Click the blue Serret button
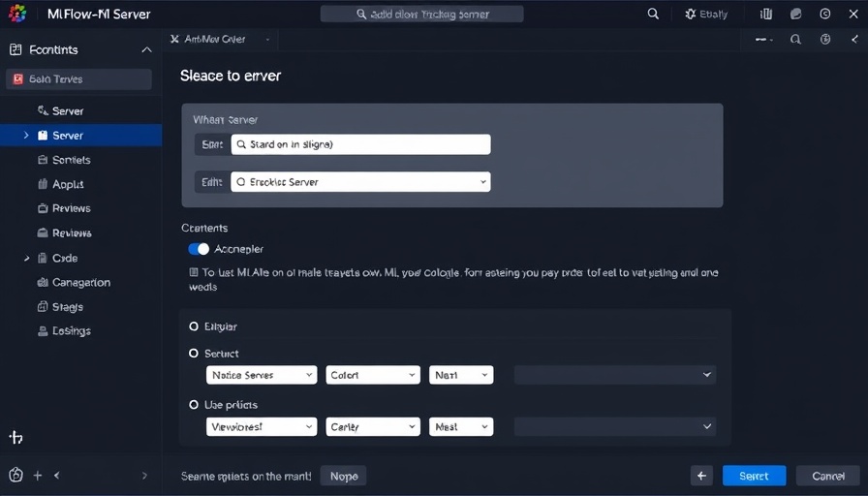The width and height of the screenshot is (868, 496). 754,476
